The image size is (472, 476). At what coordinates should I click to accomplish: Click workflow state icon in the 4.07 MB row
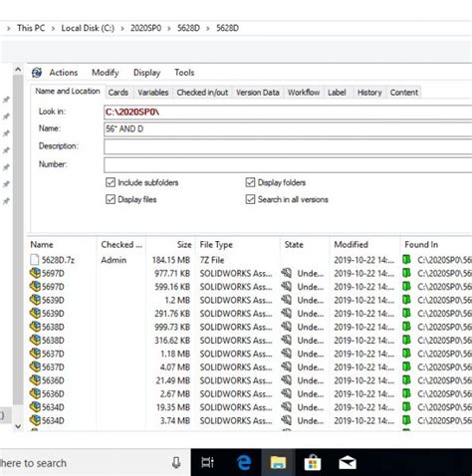click(x=287, y=366)
